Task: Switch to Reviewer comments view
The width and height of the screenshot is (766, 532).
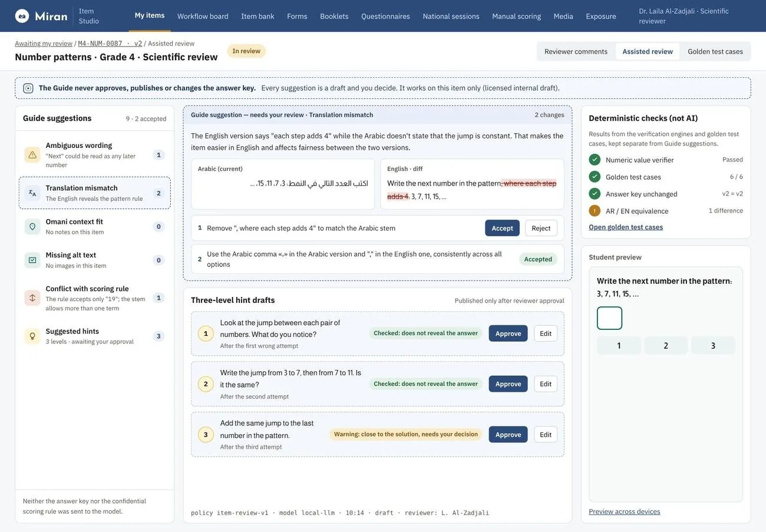Action: [x=576, y=51]
